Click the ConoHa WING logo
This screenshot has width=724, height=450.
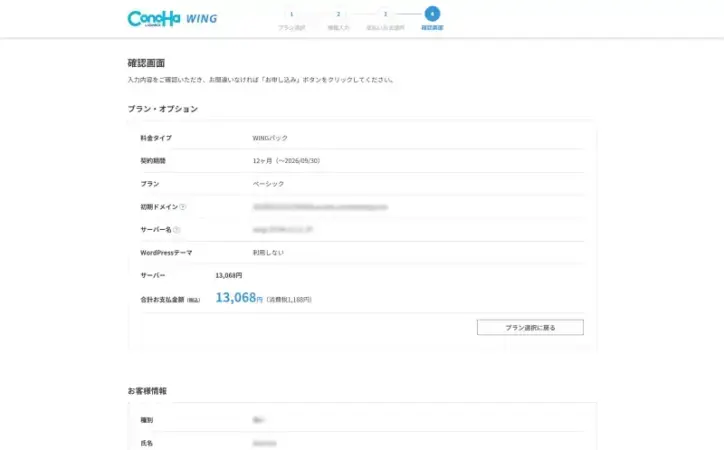click(x=172, y=18)
